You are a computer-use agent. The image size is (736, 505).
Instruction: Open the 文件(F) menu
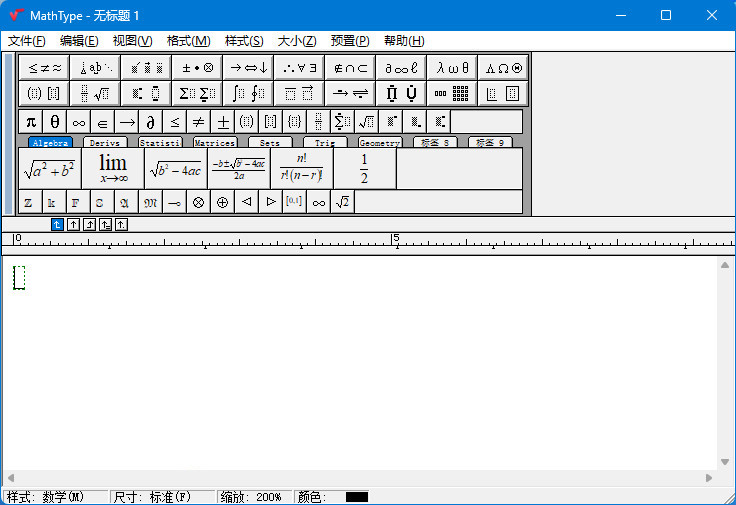pos(27,41)
